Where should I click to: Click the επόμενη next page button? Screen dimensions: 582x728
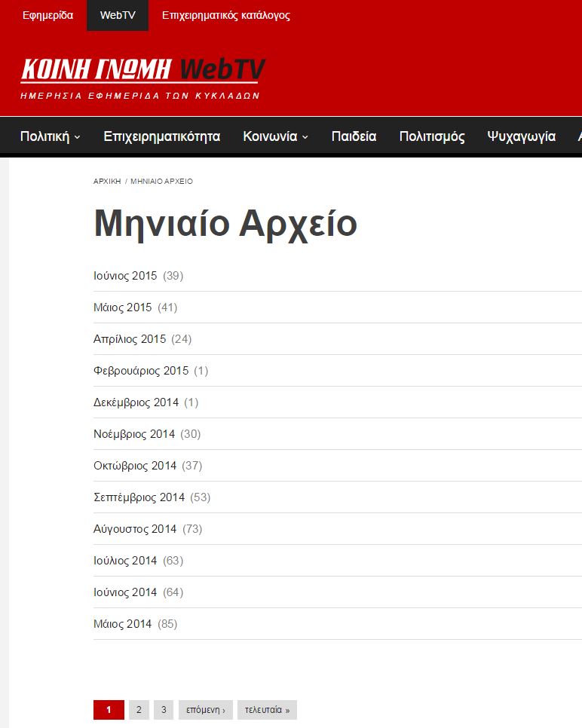click(x=205, y=710)
